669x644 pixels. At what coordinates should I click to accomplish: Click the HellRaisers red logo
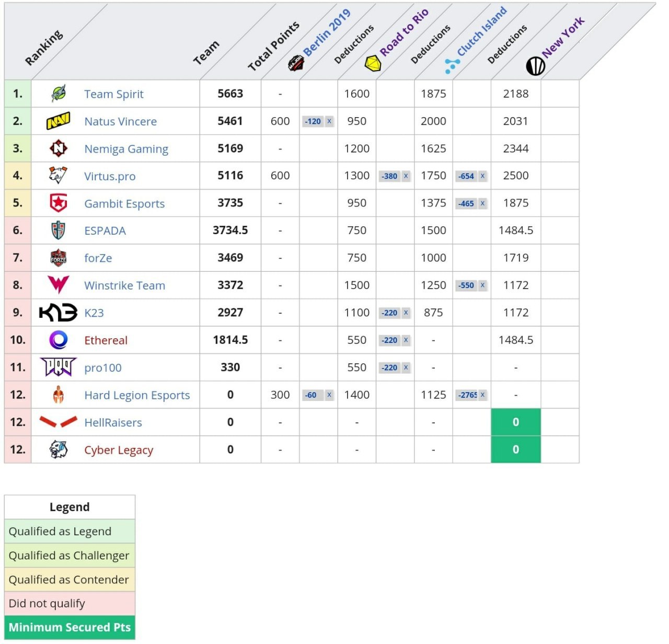58,422
